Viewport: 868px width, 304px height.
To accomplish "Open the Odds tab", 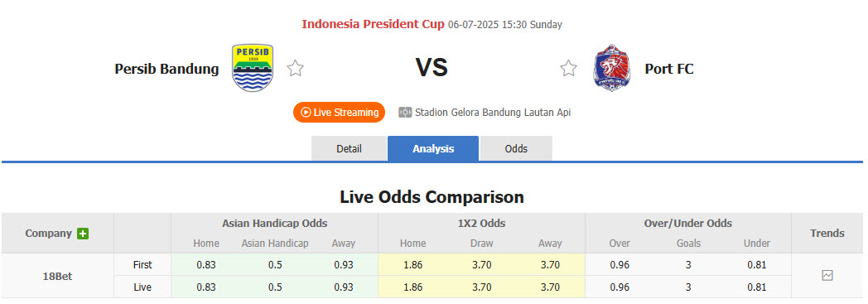I will click(516, 148).
